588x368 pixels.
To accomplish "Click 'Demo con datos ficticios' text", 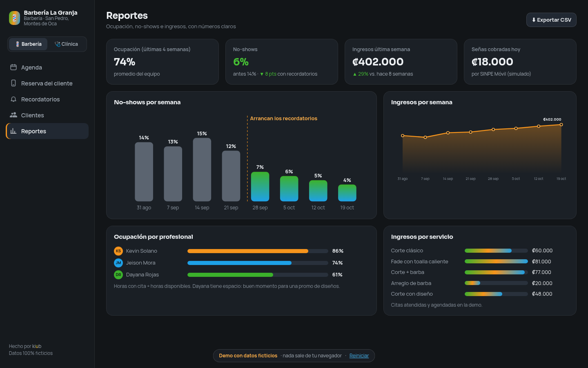I will coord(248,356).
